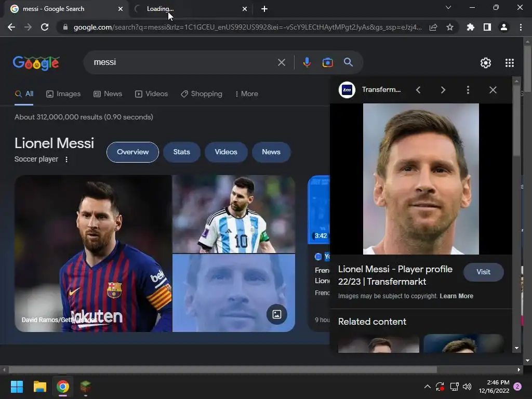The image size is (532, 399).
Task: Open the tab search chevron
Action: [x=448, y=7]
